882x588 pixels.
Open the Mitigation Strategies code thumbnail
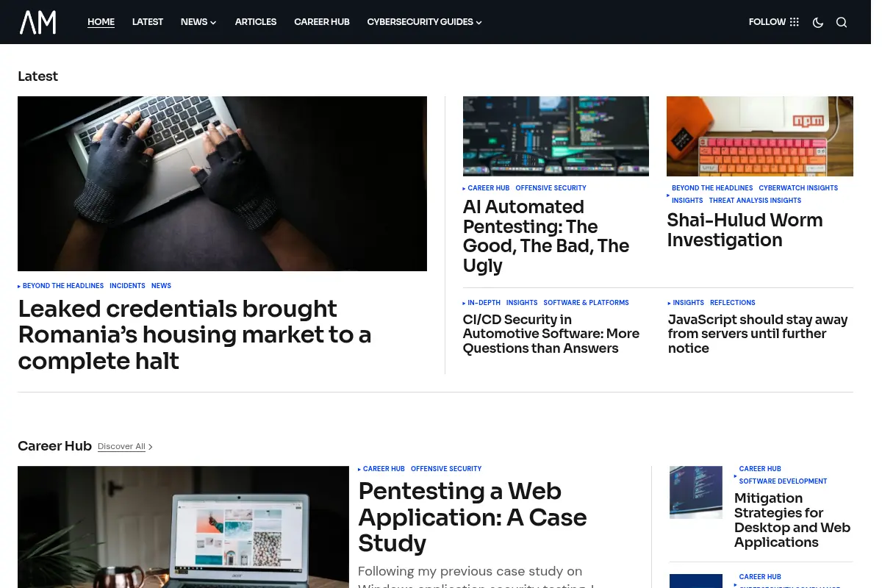pos(696,492)
